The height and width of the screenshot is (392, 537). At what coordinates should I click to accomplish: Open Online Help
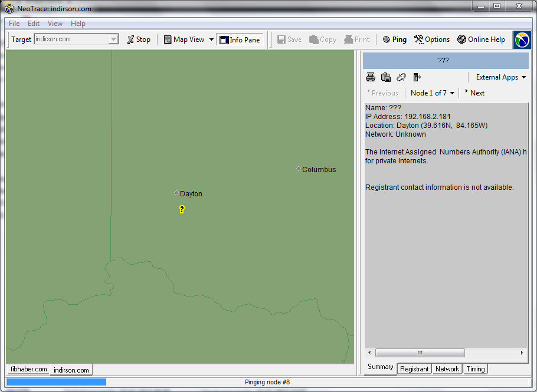coord(481,39)
